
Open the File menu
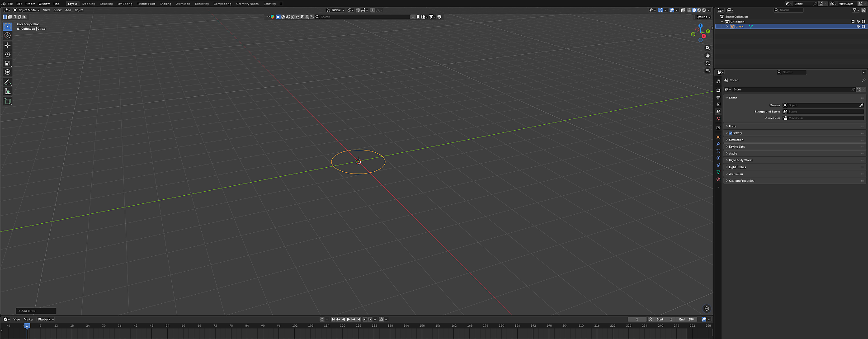10,4
